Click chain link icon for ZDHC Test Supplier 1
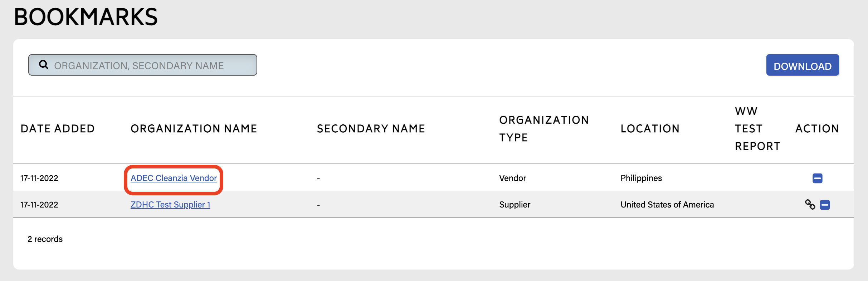This screenshot has height=281, width=868. [x=810, y=204]
